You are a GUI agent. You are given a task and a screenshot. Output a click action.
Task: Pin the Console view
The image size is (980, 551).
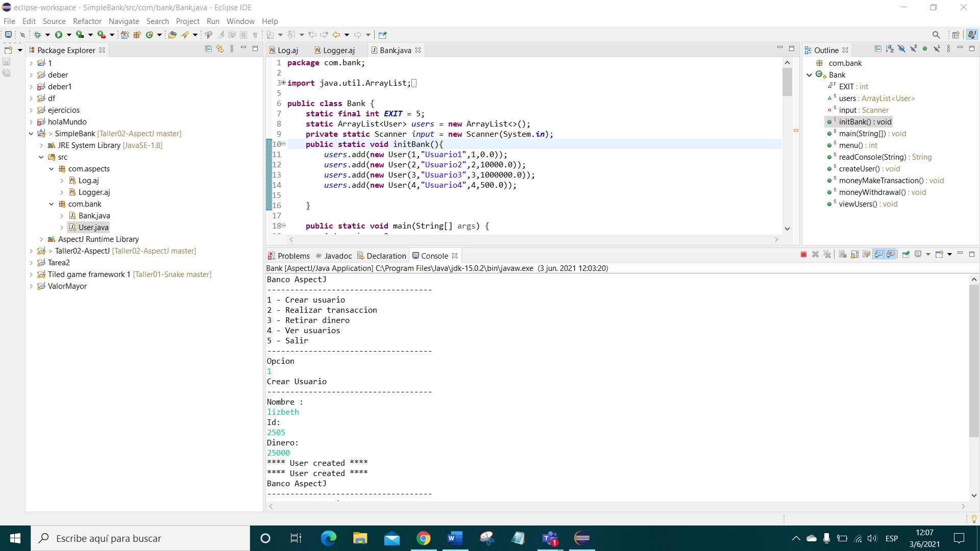[x=906, y=255]
